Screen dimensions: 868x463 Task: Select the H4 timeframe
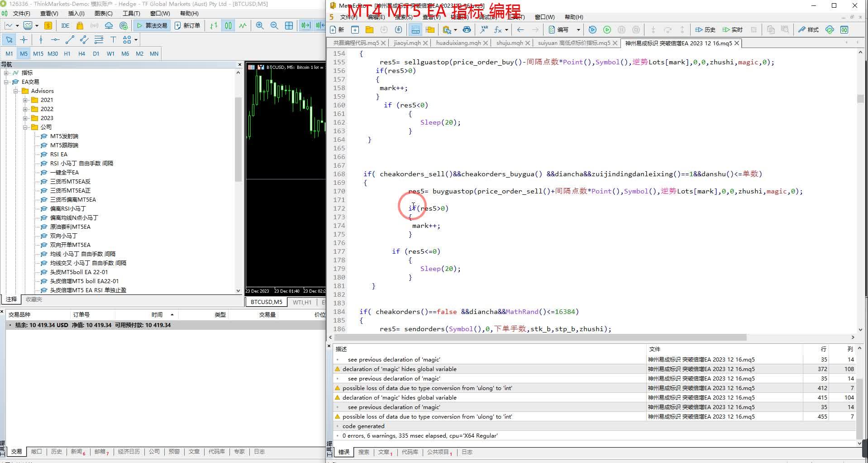pos(81,53)
